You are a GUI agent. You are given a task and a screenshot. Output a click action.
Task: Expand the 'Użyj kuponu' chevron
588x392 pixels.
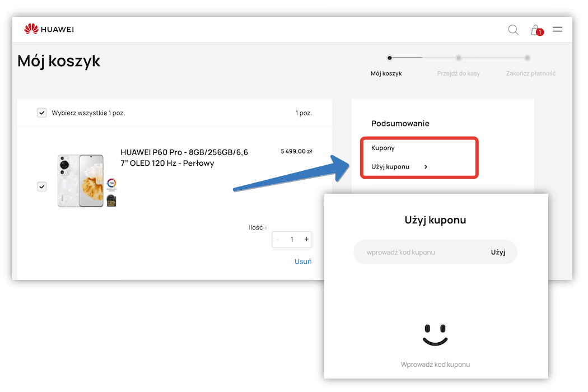click(x=426, y=167)
